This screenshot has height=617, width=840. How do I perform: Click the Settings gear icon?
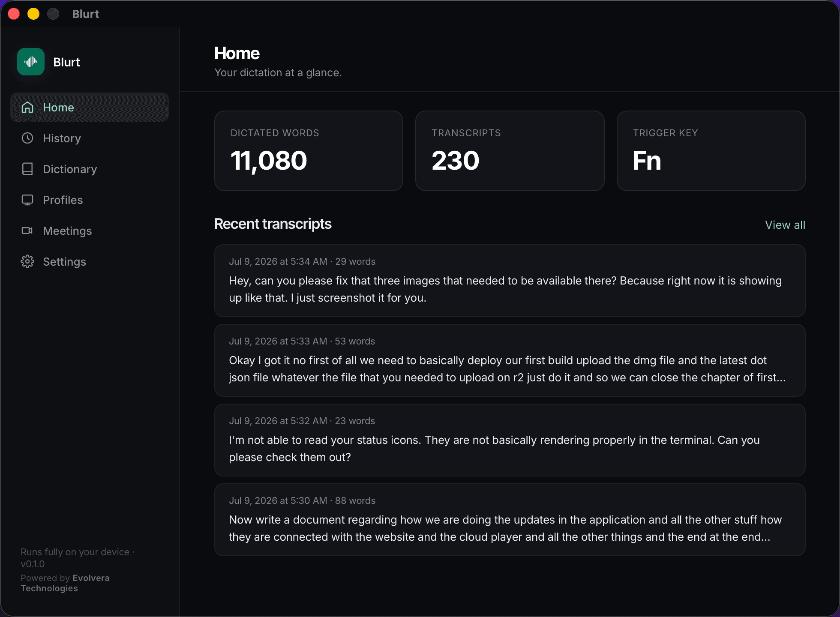tap(27, 261)
